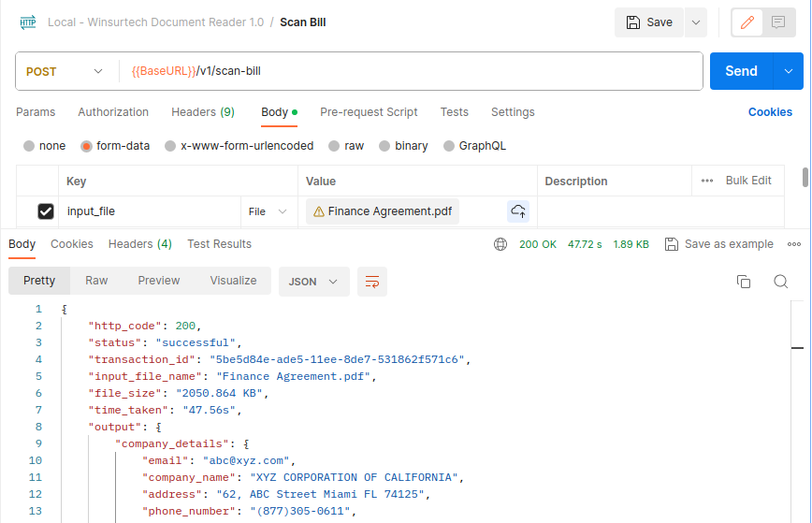Copy the response with the copy icon

coord(744,282)
